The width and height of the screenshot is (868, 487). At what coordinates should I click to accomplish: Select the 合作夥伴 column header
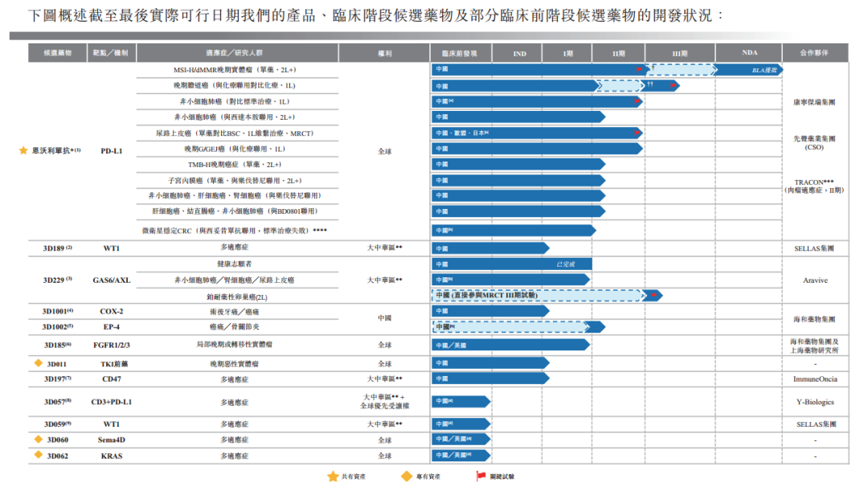(x=813, y=54)
